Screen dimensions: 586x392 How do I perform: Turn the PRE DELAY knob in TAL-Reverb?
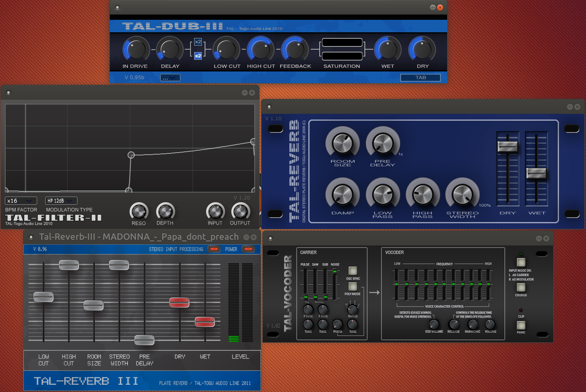click(x=383, y=143)
